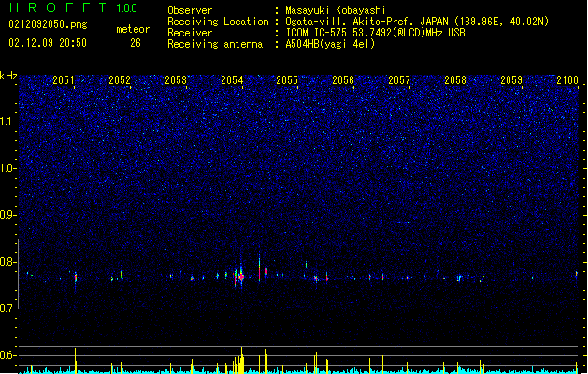
Task: Click the 2056 time axis marker
Action: click(x=343, y=80)
